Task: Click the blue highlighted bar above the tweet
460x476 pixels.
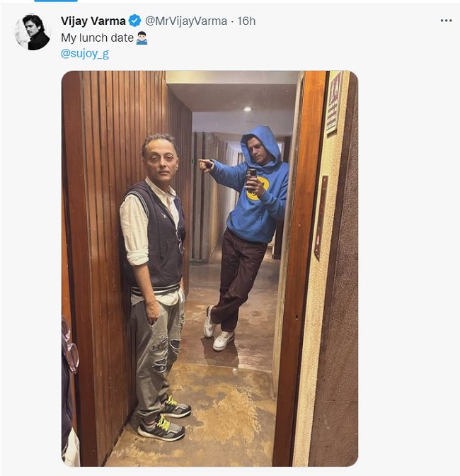Action: point(56,1)
